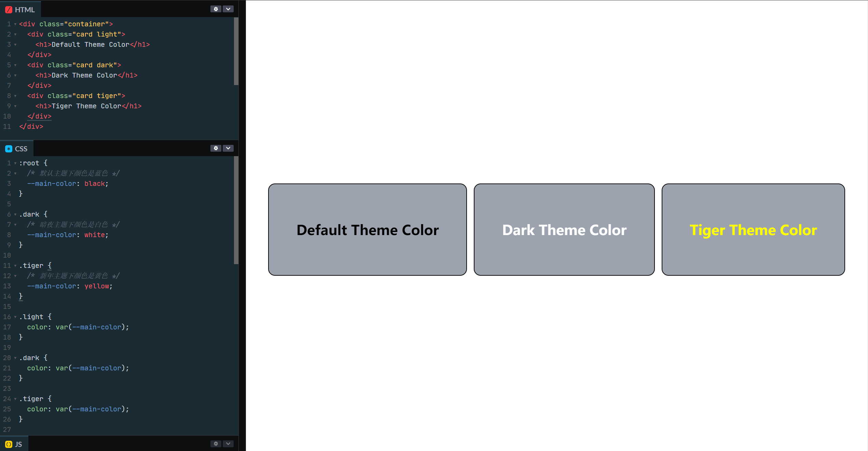Screen dimensions: 868x451
Task: Expand the CSS panel dropdown arrow
Action: tap(228, 148)
